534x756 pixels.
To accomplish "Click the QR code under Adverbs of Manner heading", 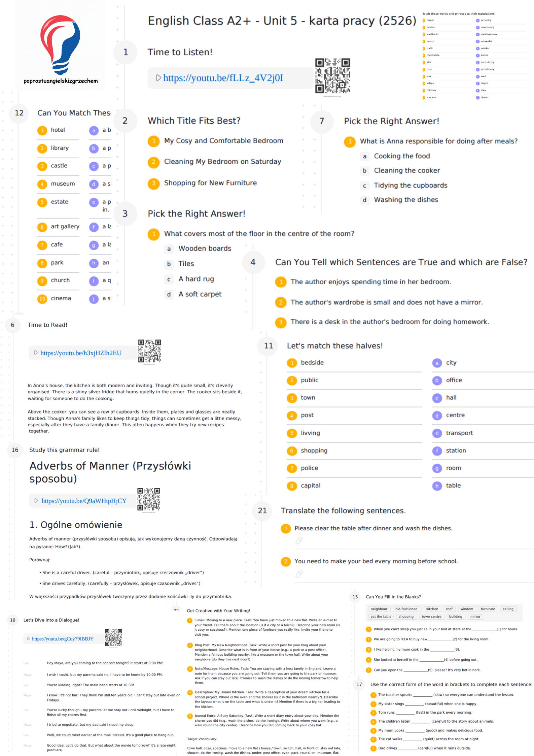I will point(148,499).
